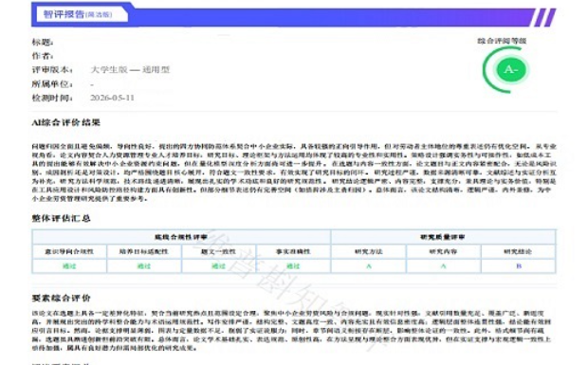This screenshot has height=365, width=588.
Task: Click the 题文一致性 column header
Action: [219, 252]
